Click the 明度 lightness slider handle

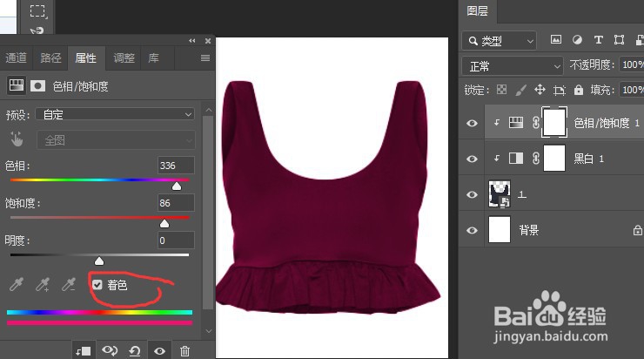coord(99,261)
